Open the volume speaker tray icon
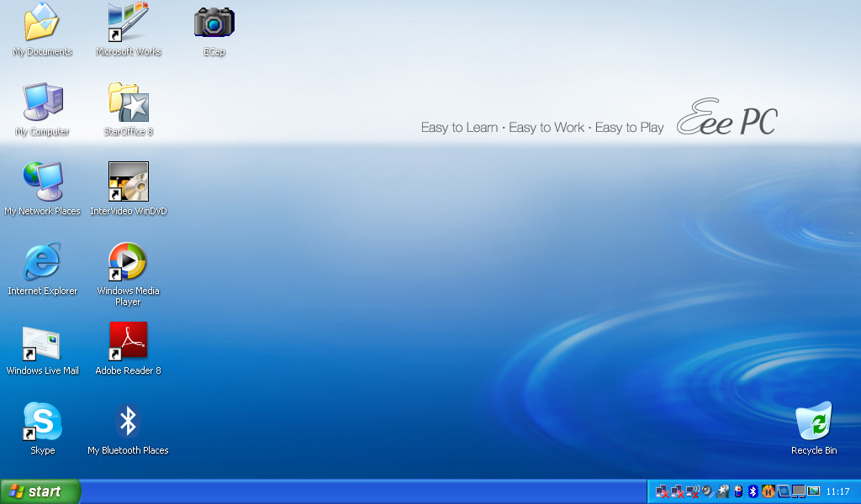The image size is (861, 504). pyautogui.click(x=708, y=491)
